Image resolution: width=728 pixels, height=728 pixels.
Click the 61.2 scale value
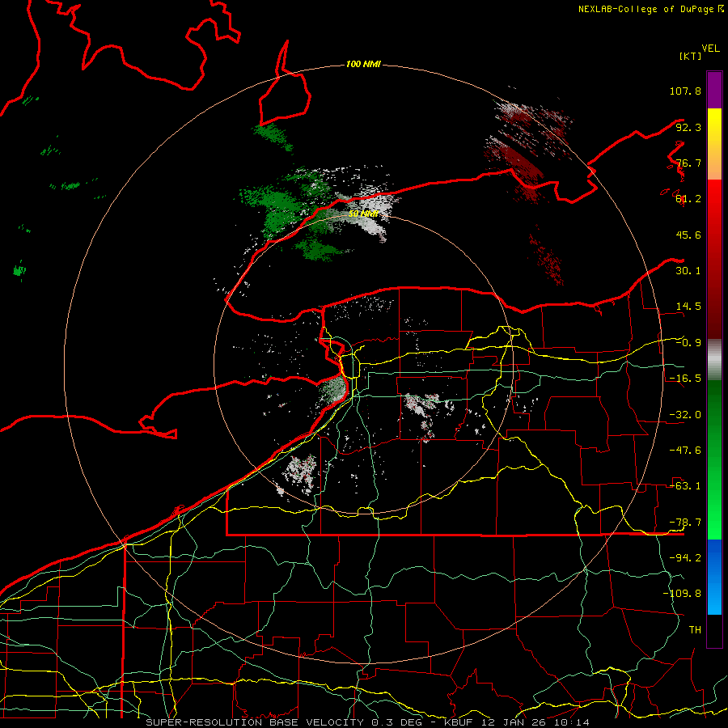click(x=688, y=199)
